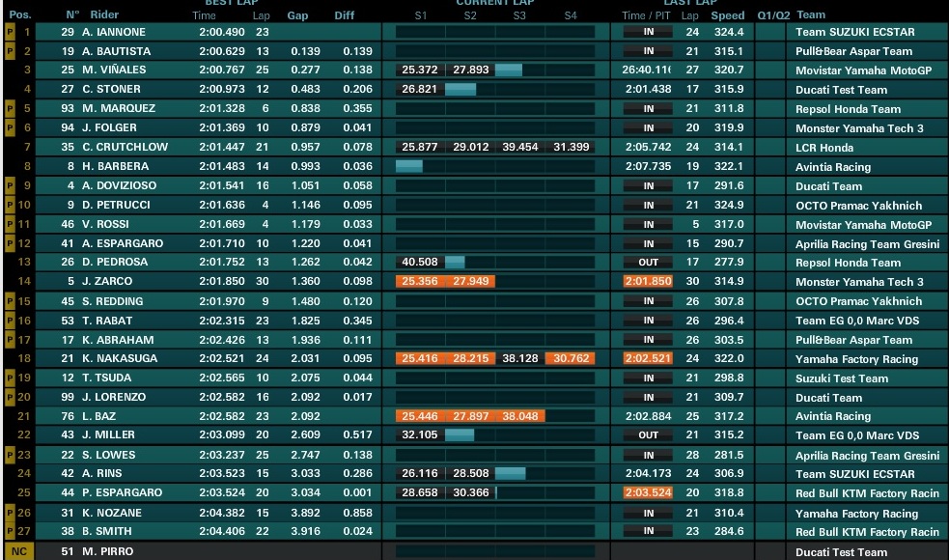Click Zarco's orange 2:01.850 last lap time
949x560 pixels.
point(648,282)
